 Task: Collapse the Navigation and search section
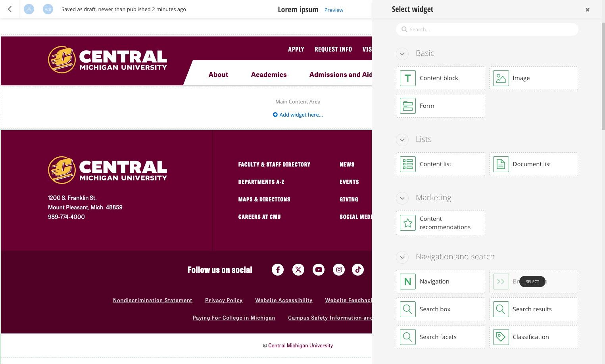click(402, 257)
